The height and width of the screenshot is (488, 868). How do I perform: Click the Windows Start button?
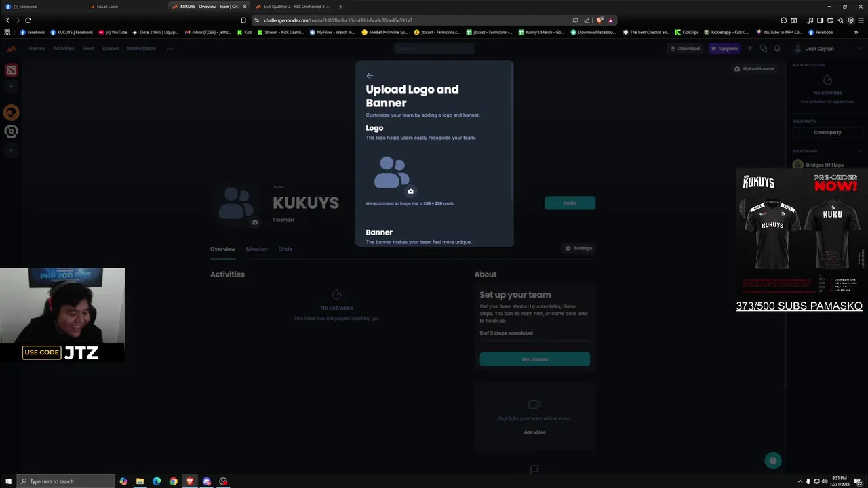8,481
